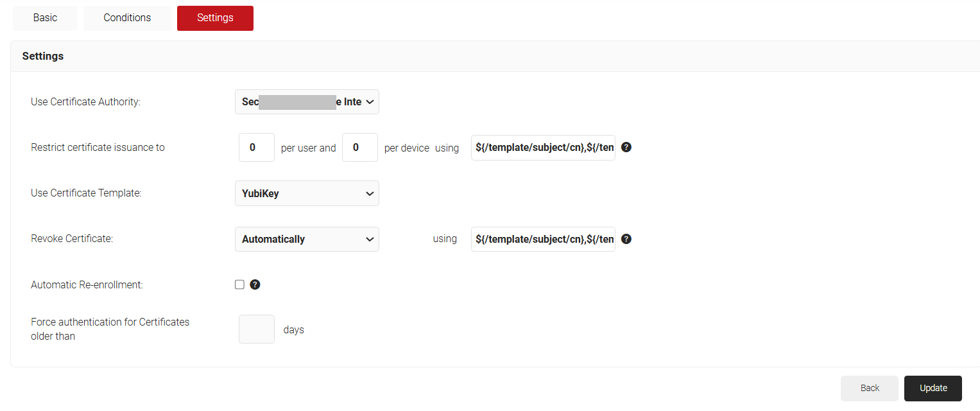This screenshot has width=980, height=411.
Task: Focus the per user limit field
Action: point(256,148)
